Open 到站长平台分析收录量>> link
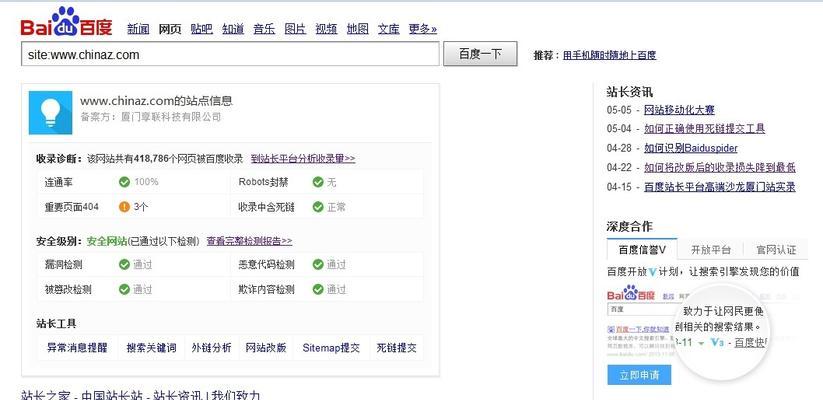 pos(303,159)
